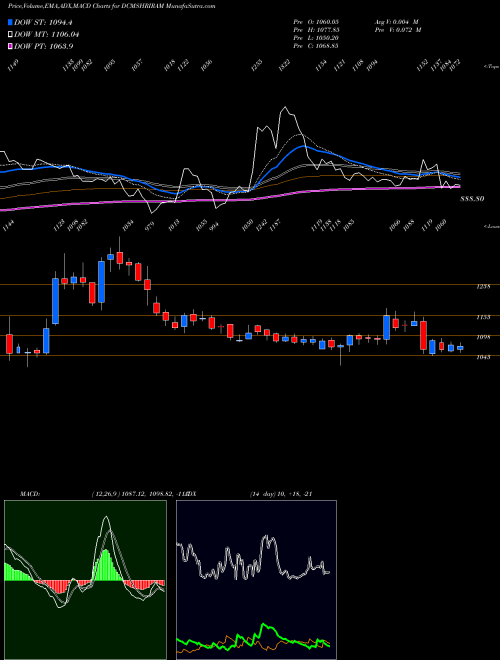Click the '1322' tops label
The width and height of the screenshot is (500, 660).
pos(284,66)
